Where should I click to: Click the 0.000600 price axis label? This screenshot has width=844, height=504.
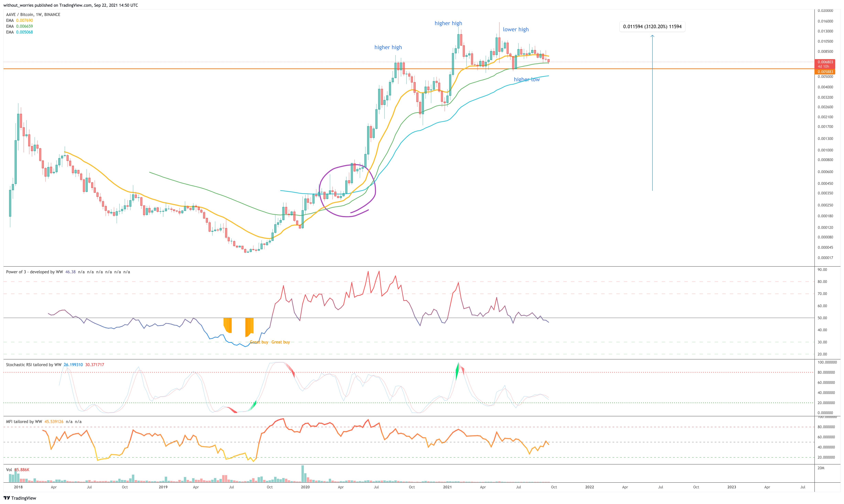tap(825, 172)
